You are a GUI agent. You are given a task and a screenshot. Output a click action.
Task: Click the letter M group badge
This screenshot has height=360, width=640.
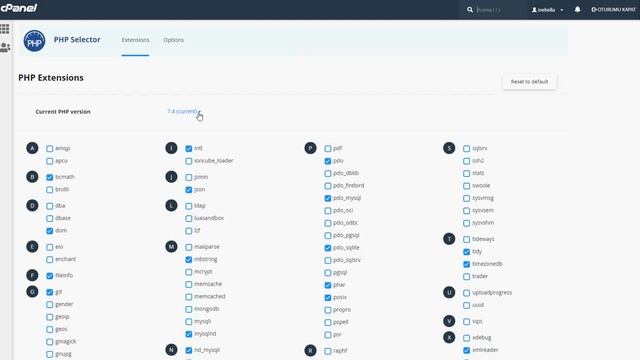(x=171, y=247)
